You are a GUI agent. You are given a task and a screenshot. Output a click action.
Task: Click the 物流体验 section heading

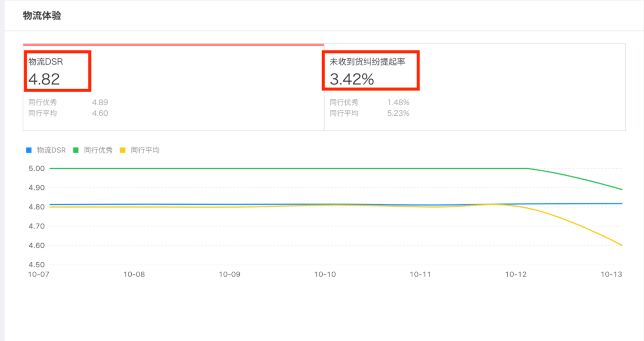[x=42, y=16]
